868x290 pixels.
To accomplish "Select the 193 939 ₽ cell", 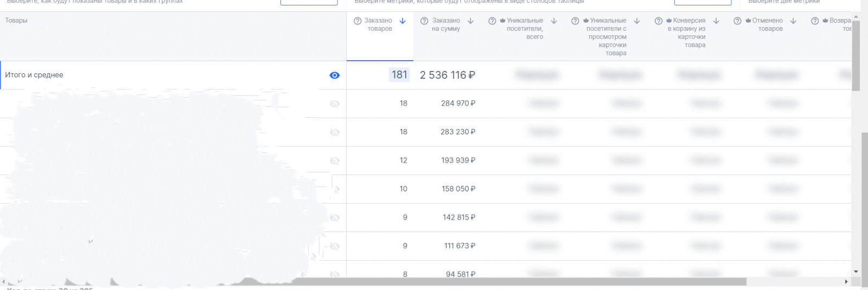I will point(458,160).
